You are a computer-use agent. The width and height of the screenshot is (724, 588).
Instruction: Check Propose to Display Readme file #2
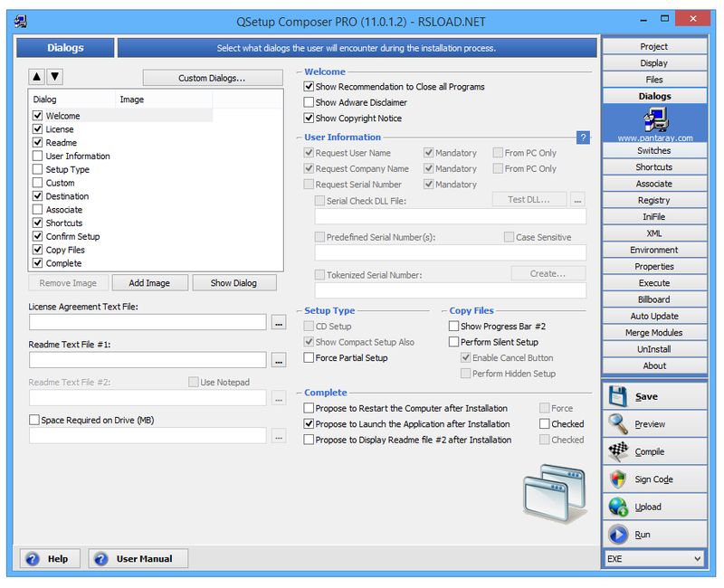pyautogui.click(x=309, y=440)
